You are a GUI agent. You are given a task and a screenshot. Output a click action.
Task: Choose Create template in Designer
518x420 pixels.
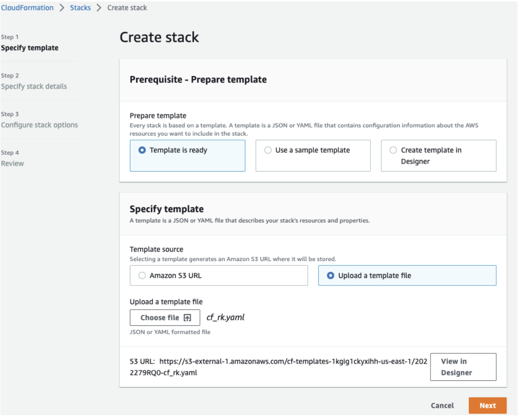click(x=393, y=150)
